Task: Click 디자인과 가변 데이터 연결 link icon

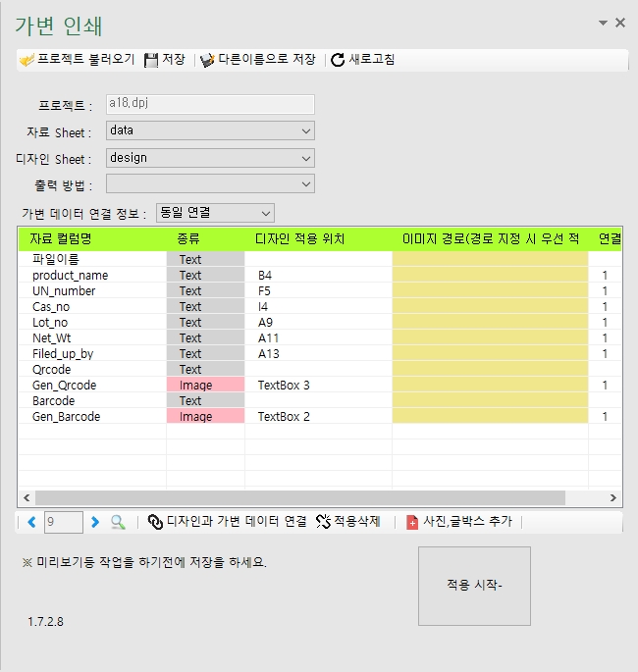Action: click(x=155, y=522)
